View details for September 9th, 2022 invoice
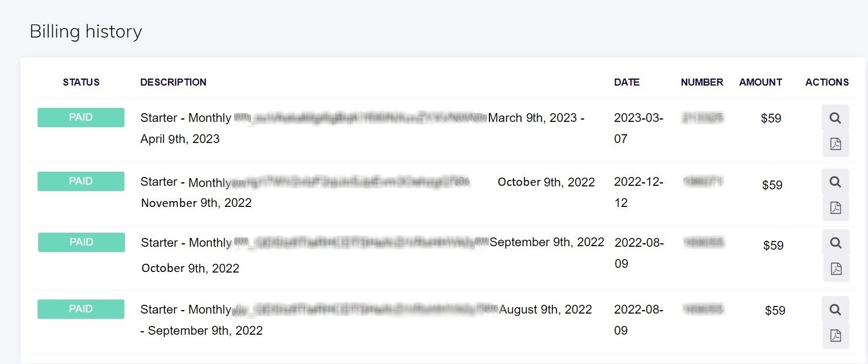This screenshot has width=868, height=364. click(x=836, y=243)
